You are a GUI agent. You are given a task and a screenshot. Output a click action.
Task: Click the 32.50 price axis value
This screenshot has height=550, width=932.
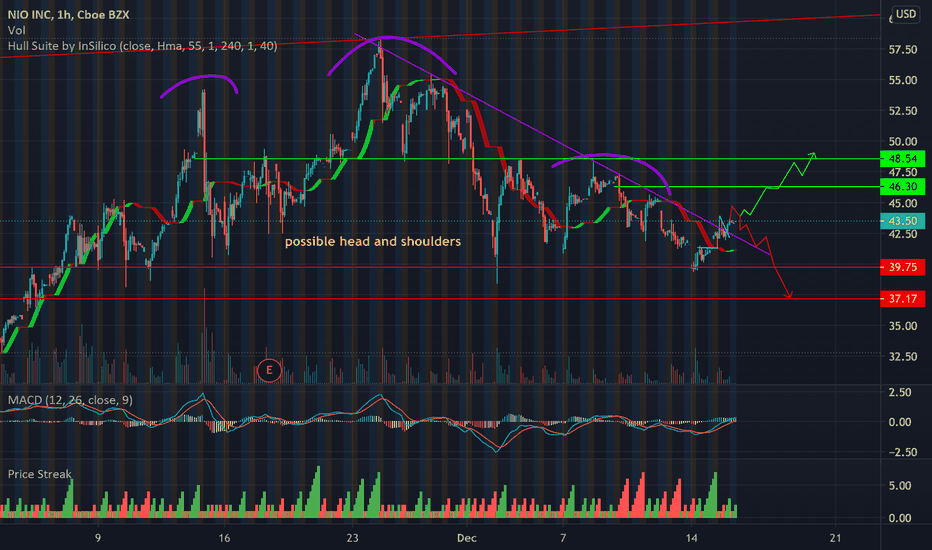point(902,357)
